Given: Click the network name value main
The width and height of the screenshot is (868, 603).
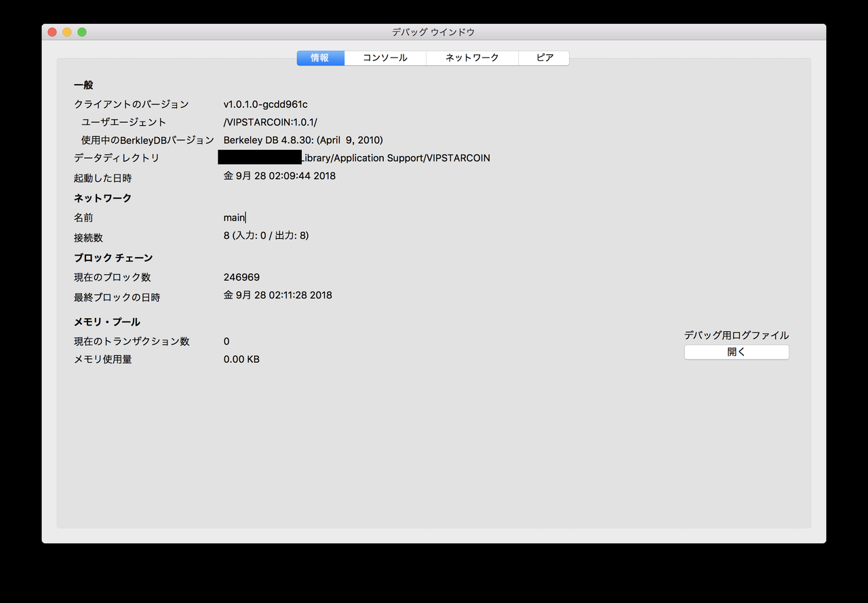Looking at the screenshot, I should tap(234, 218).
